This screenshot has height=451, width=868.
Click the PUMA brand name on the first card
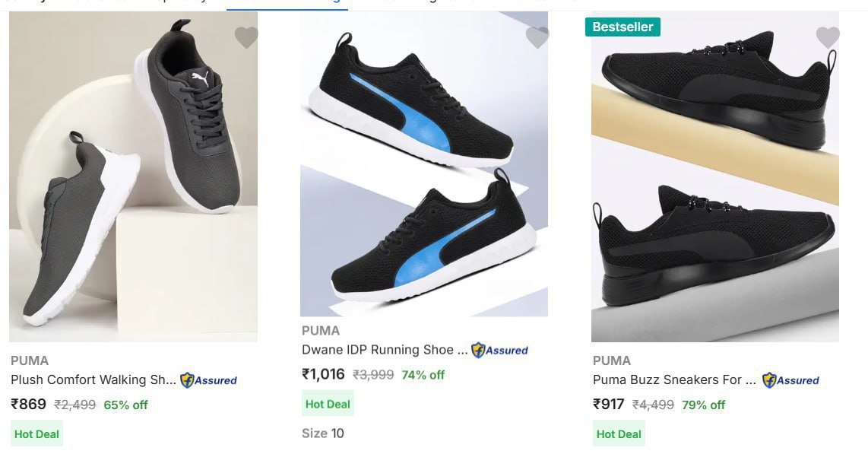tap(28, 360)
